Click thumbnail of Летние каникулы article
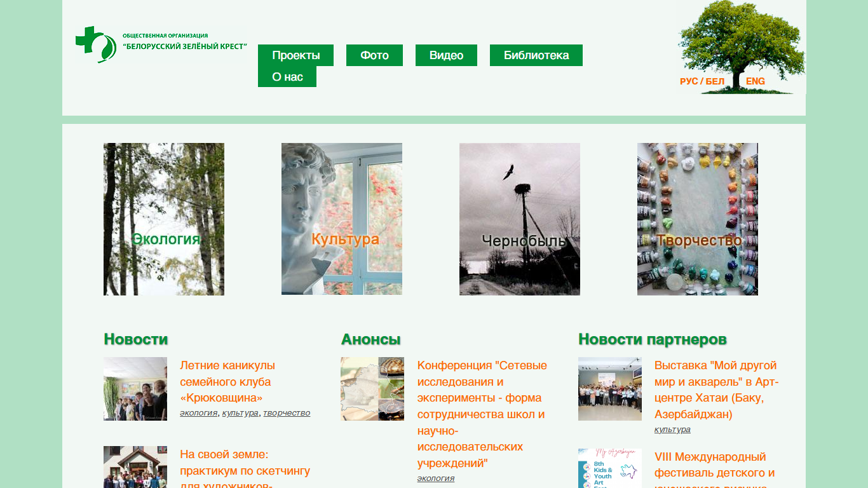868x488 pixels. coord(135,389)
